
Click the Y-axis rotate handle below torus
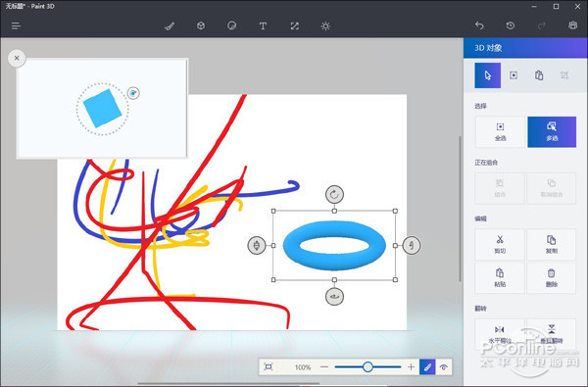(x=334, y=297)
